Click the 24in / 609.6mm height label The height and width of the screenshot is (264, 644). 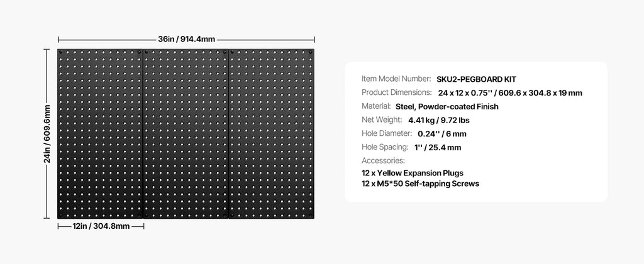(47, 134)
